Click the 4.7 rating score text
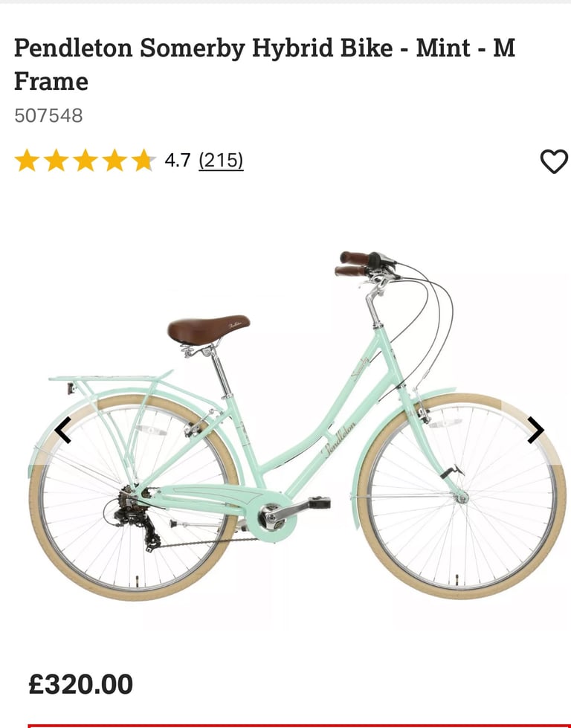This screenshot has height=728, width=571. click(x=178, y=161)
